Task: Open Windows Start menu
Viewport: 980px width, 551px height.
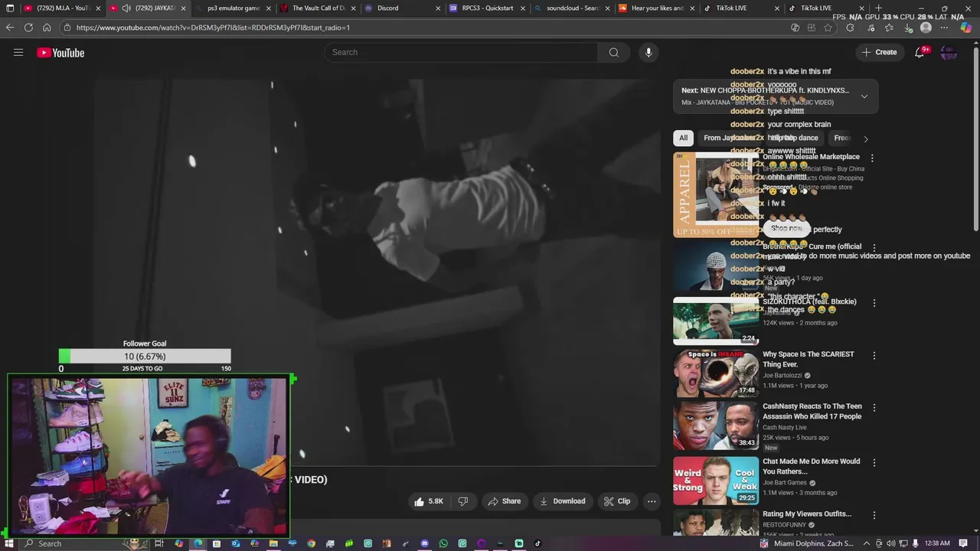Action: click(10, 543)
